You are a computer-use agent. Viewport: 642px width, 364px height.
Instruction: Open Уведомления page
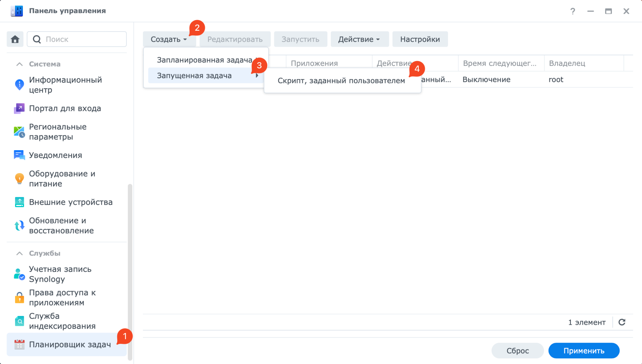click(x=55, y=155)
